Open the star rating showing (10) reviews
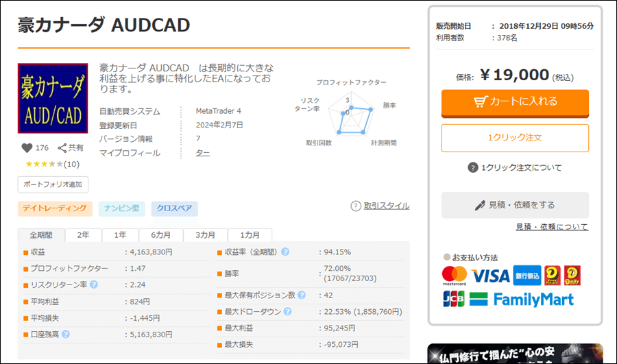The height and width of the screenshot is (364, 617). pyautogui.click(x=52, y=164)
